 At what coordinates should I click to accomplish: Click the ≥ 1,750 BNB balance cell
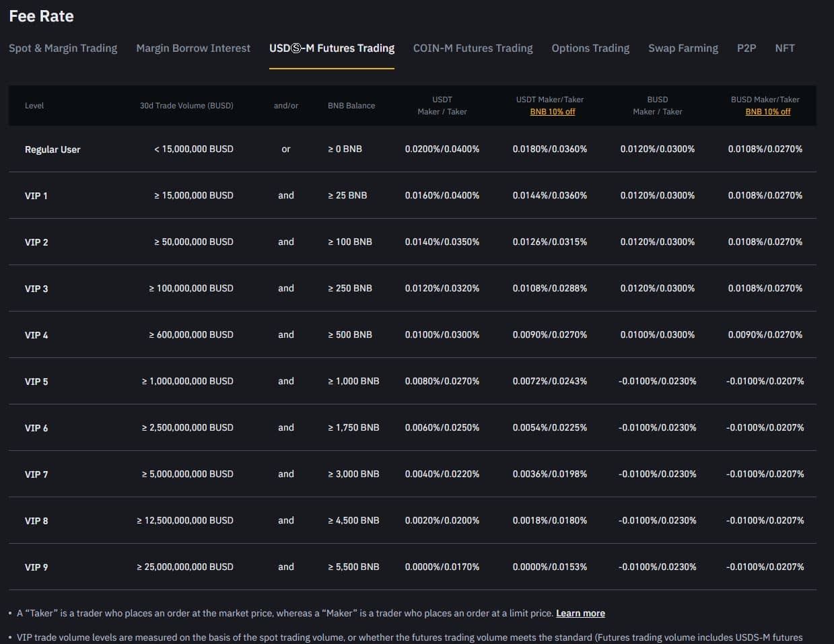pos(353,427)
